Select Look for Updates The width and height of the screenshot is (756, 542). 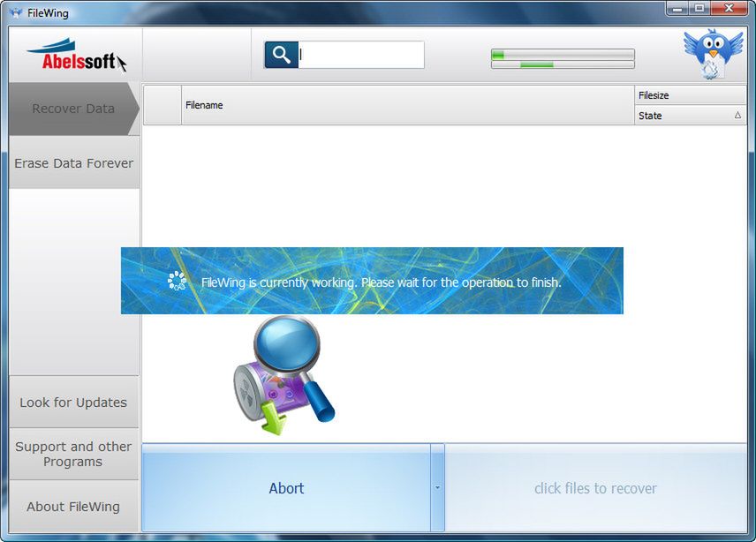[x=74, y=403]
